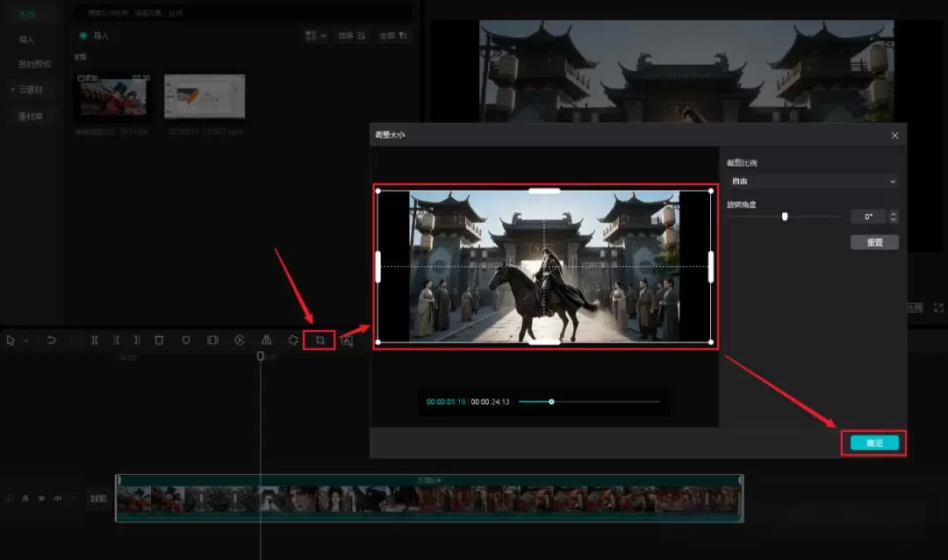948x560 pixels.
Task: Toggle track lock icon on video track
Action: point(25,499)
